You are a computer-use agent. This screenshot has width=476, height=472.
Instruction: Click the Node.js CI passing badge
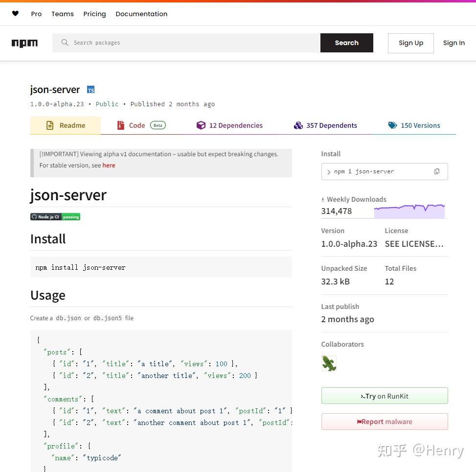[x=55, y=216]
